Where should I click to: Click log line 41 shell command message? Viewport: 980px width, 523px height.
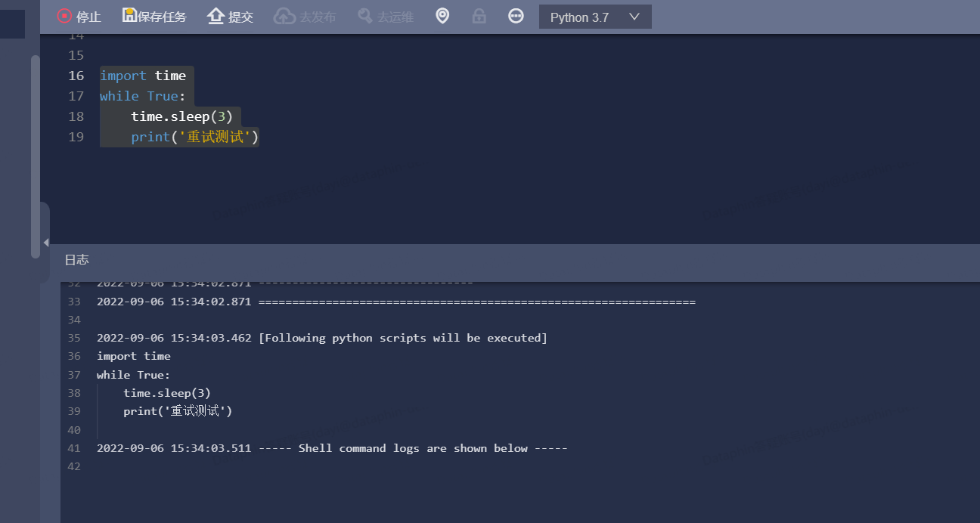pyautogui.click(x=331, y=447)
